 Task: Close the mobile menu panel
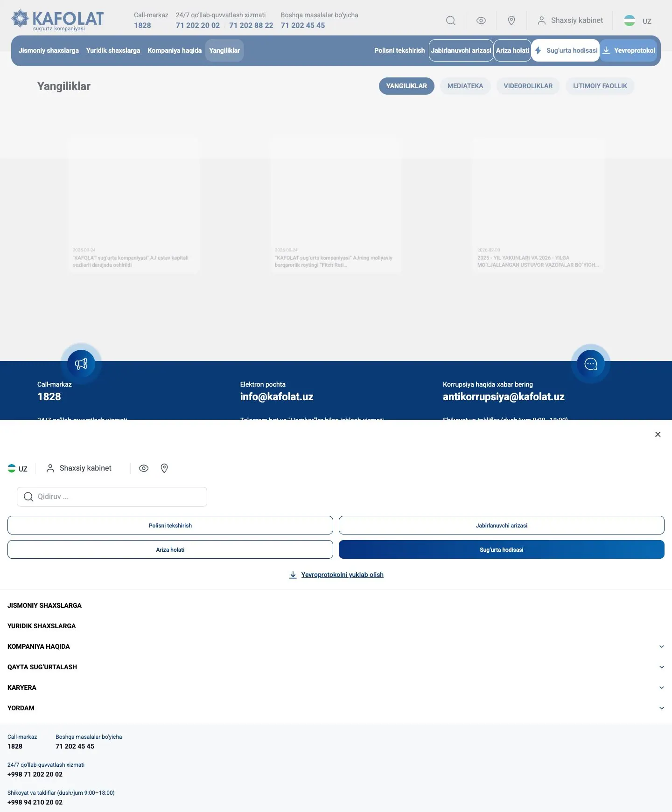(x=658, y=434)
